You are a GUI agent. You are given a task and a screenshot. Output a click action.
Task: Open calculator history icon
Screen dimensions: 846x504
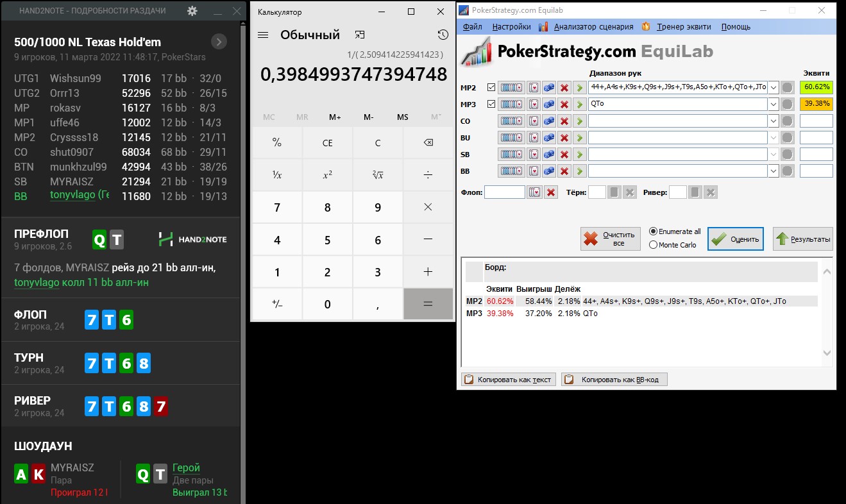(x=442, y=35)
